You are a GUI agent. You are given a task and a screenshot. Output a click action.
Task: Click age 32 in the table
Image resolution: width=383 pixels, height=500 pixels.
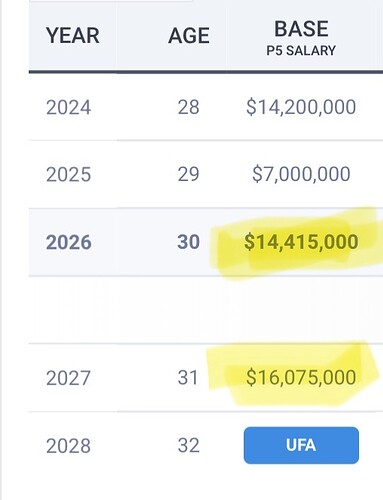(188, 446)
